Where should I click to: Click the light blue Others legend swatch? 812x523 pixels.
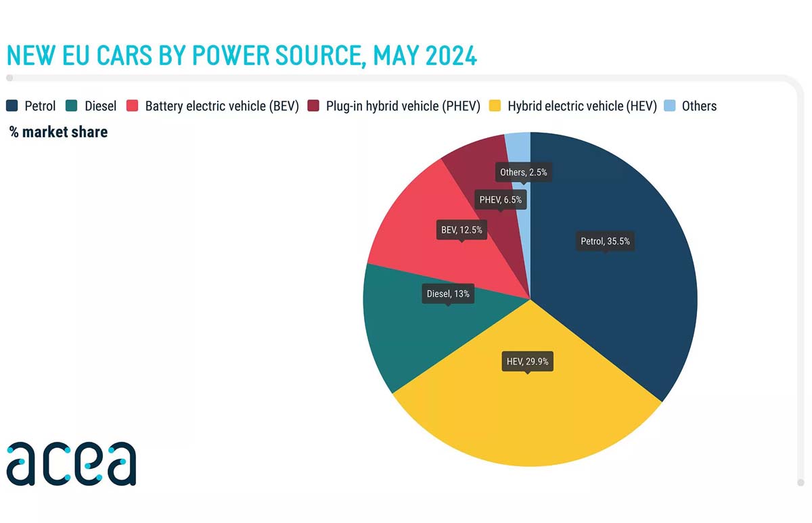coord(670,106)
